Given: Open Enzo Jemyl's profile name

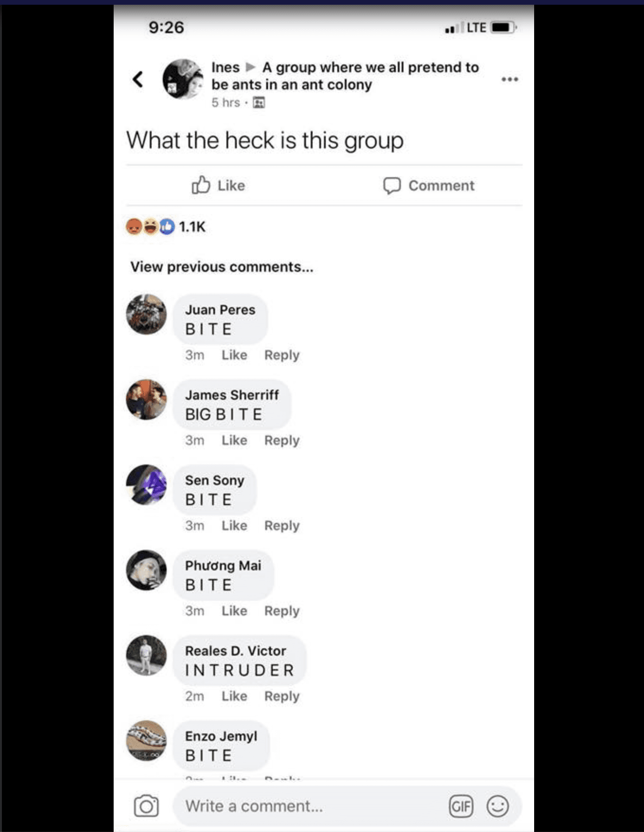Looking at the screenshot, I should (x=221, y=736).
